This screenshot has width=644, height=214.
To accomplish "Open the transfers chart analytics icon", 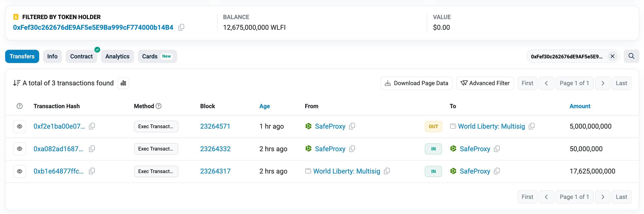I will (x=123, y=83).
